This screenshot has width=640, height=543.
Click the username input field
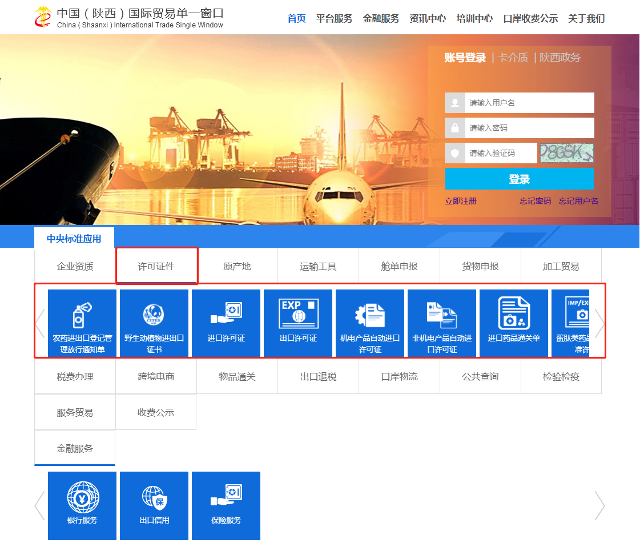coord(529,102)
